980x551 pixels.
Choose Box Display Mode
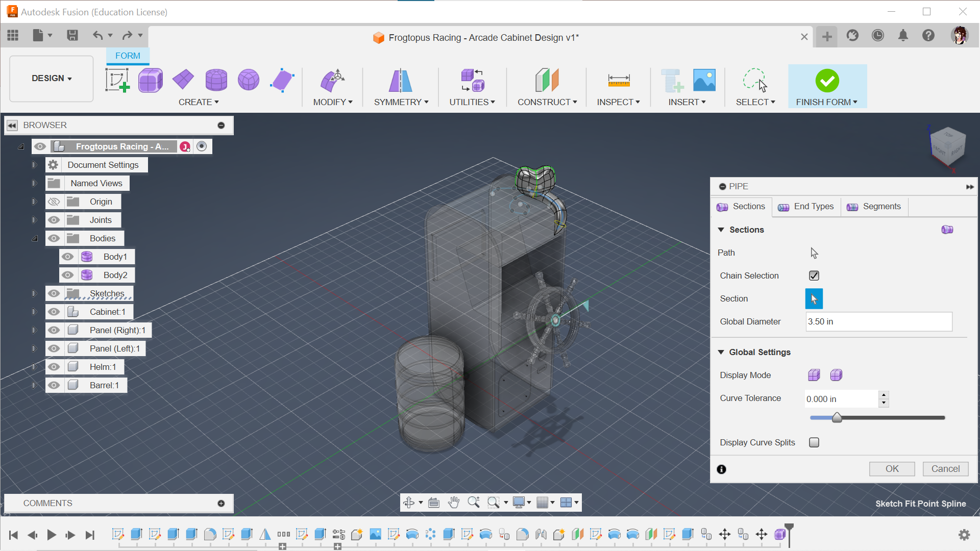click(814, 375)
